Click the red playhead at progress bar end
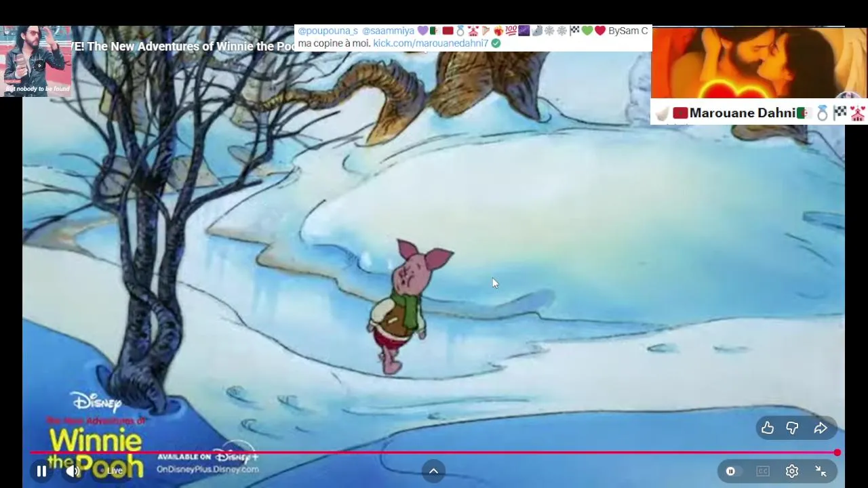Screen dimensions: 868x488 tap(837, 452)
